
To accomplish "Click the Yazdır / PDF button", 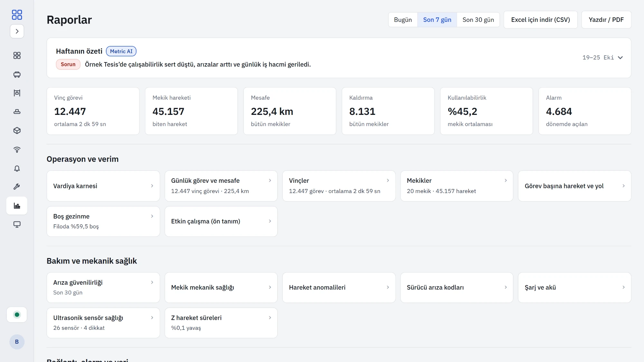I will point(606,20).
